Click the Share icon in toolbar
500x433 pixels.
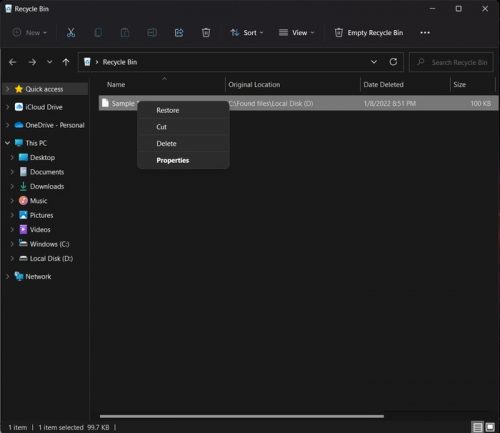(x=179, y=33)
